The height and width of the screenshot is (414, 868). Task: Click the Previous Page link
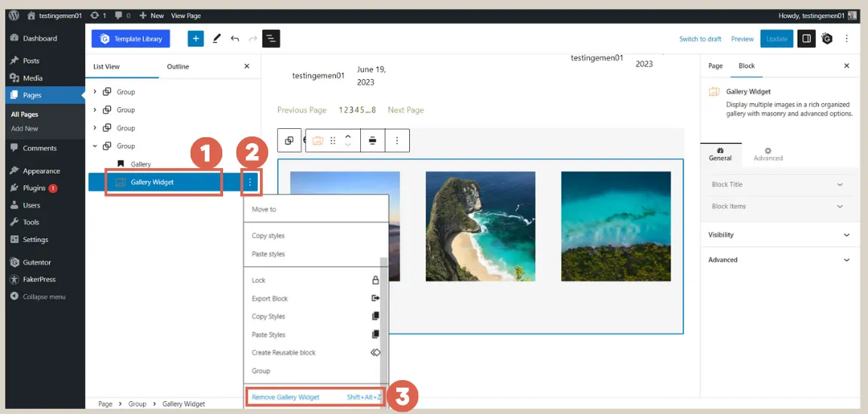pyautogui.click(x=301, y=110)
